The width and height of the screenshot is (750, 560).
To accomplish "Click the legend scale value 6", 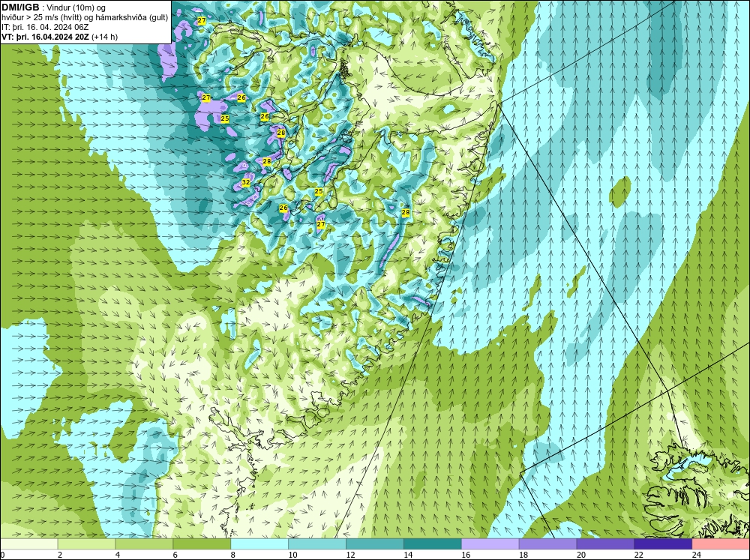I will point(175,555).
